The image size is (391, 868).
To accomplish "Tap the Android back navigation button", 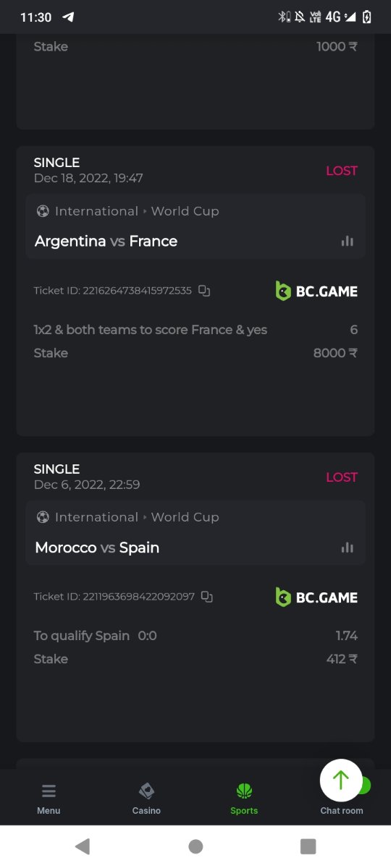I will [x=83, y=846].
